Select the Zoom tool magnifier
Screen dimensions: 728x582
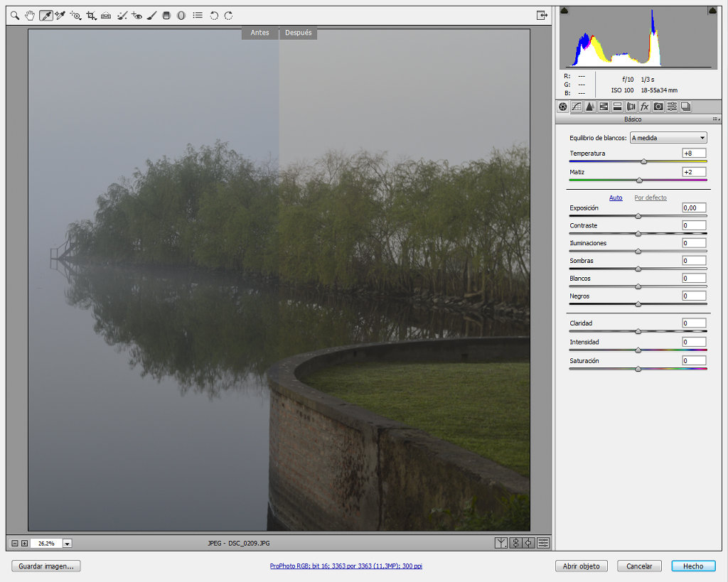tap(15, 16)
